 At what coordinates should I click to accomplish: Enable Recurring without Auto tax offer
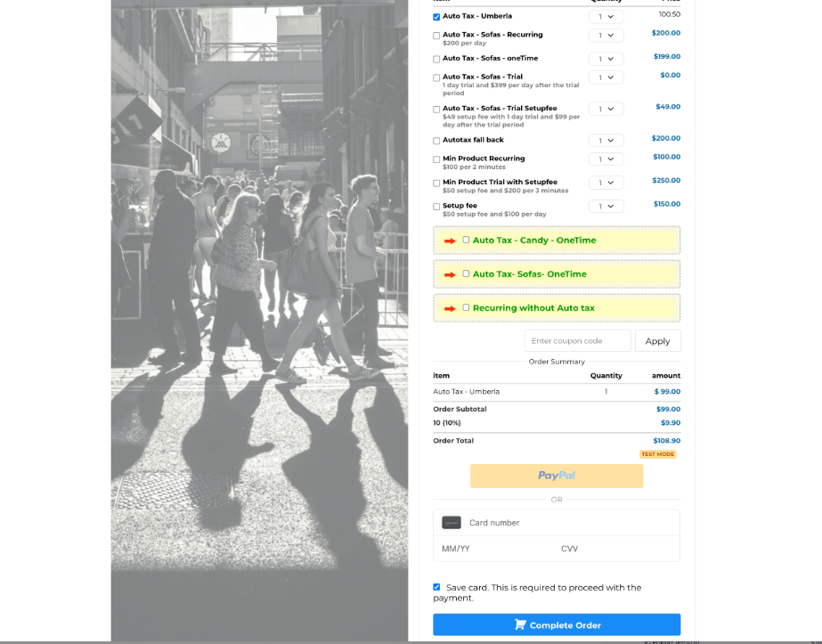click(x=466, y=308)
